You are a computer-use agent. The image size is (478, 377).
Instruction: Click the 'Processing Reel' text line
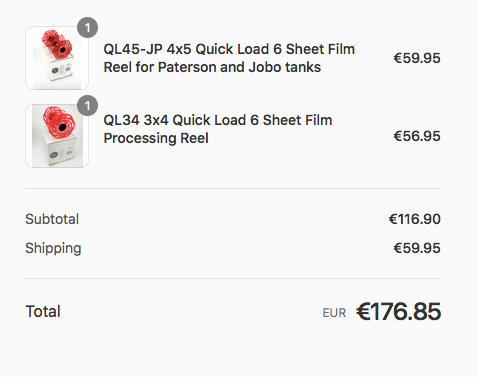(156, 138)
